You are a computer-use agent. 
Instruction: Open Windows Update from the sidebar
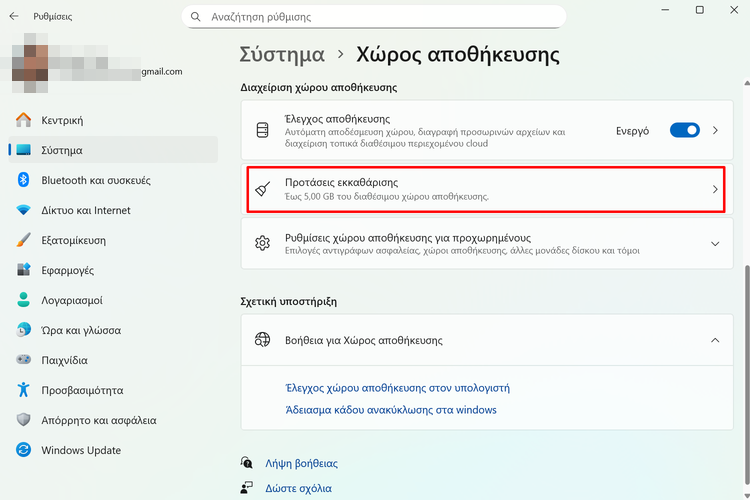81,450
